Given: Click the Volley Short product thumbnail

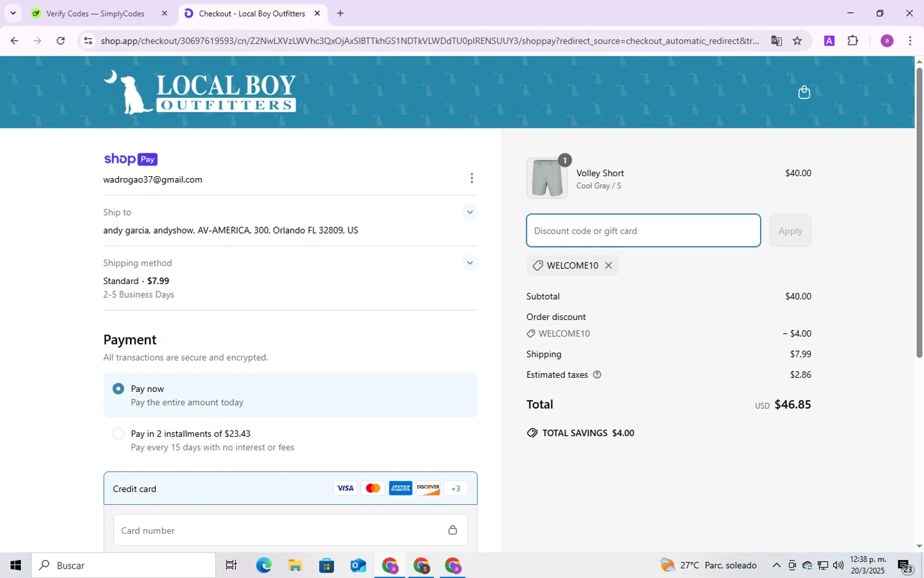Looking at the screenshot, I should tap(547, 178).
